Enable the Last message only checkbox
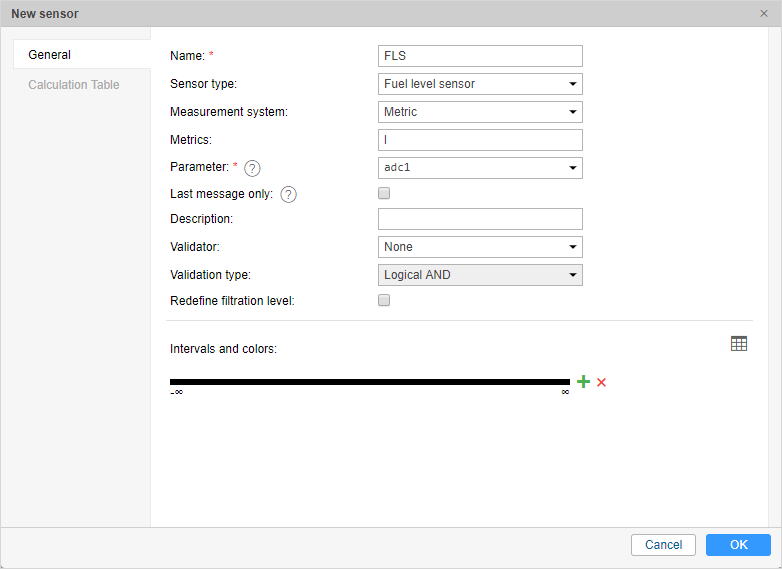 384,194
